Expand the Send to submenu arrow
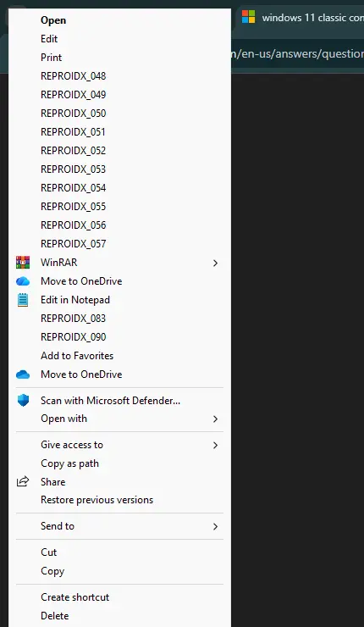364x627 pixels. (x=215, y=526)
